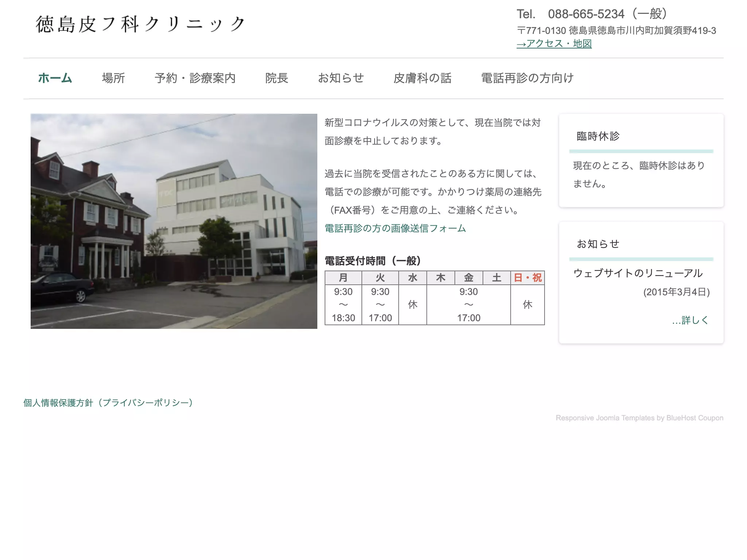Screen dimensions: 747x560
Task: Go to 電話再診の方向け page
Action: 527,78
